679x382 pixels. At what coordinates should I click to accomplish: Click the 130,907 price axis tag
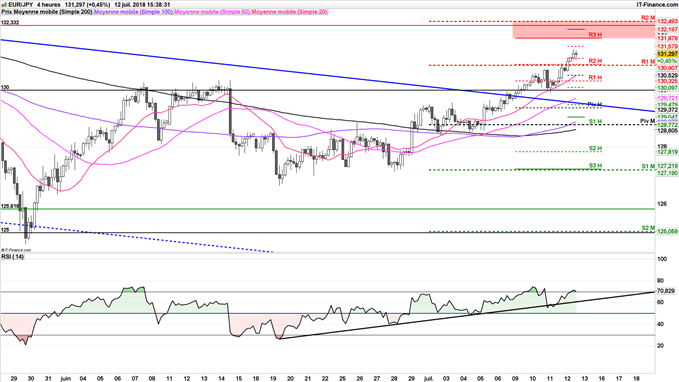(667, 68)
